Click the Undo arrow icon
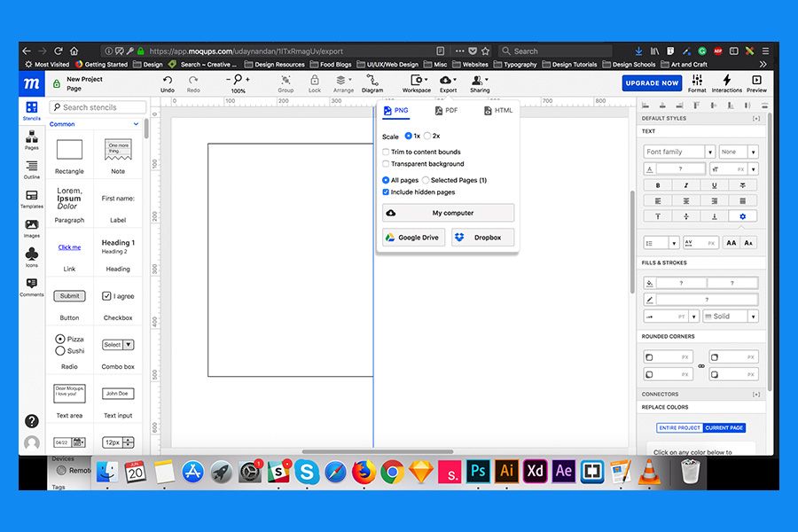This screenshot has width=798, height=532. [168, 81]
